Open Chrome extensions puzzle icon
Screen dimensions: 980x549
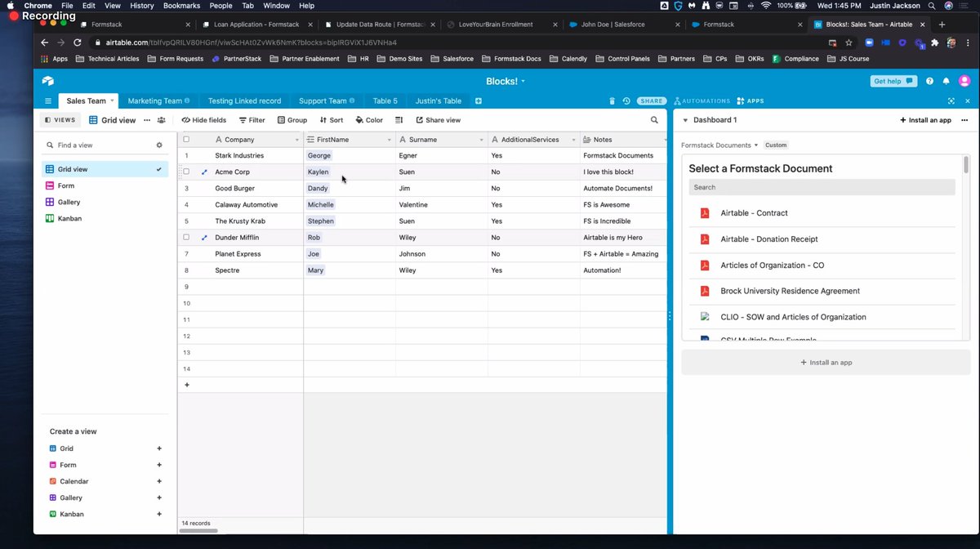point(935,42)
